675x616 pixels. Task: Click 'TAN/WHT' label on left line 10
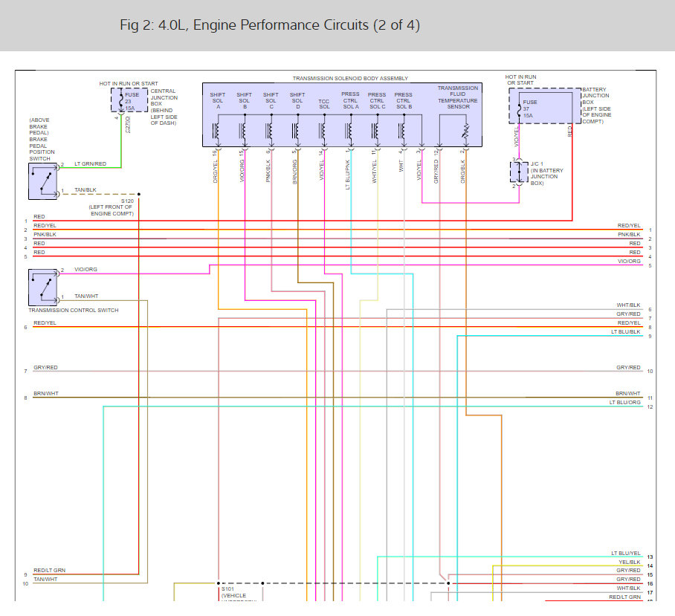coord(45,580)
